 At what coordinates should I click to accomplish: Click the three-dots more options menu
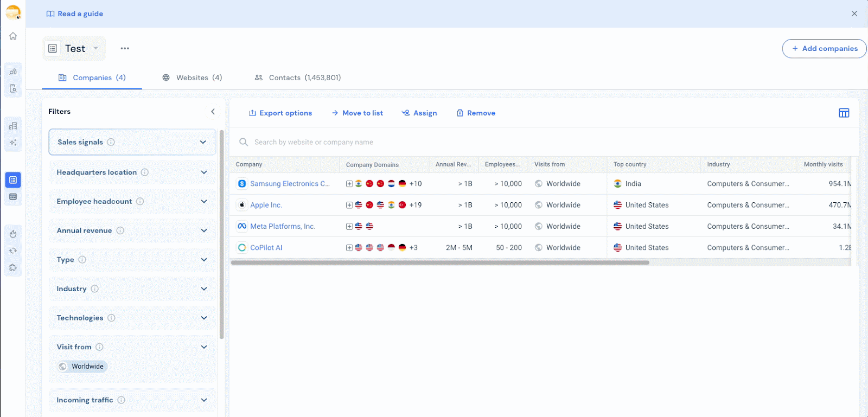(x=125, y=48)
